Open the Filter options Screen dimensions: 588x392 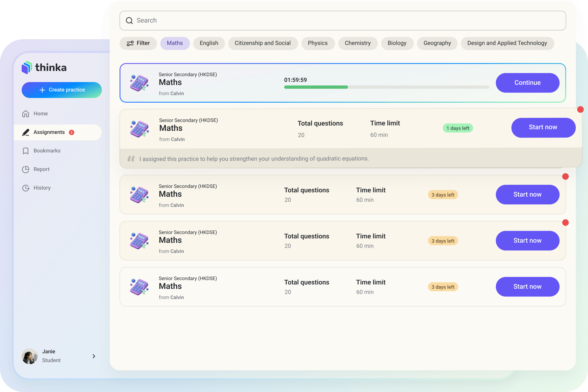tap(138, 43)
